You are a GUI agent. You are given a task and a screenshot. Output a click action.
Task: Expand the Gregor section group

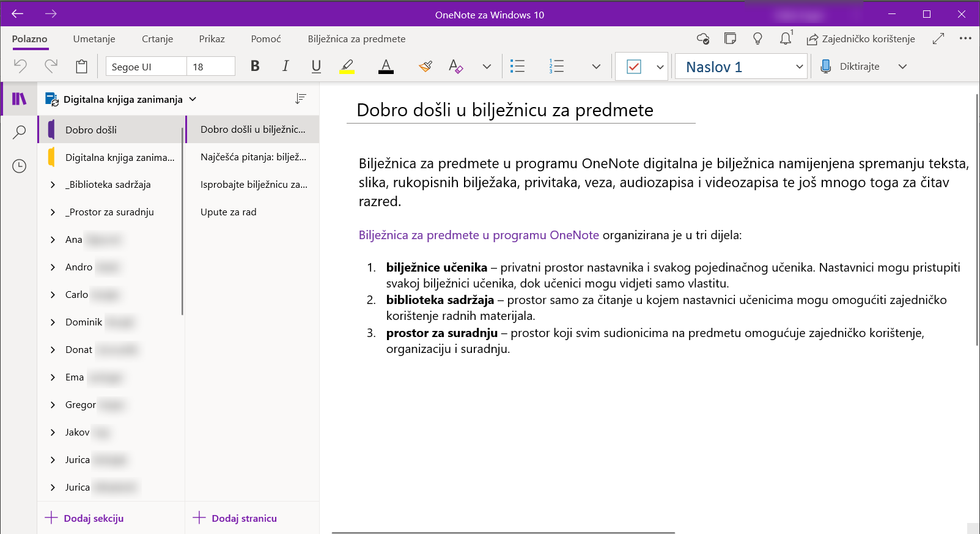(x=53, y=405)
